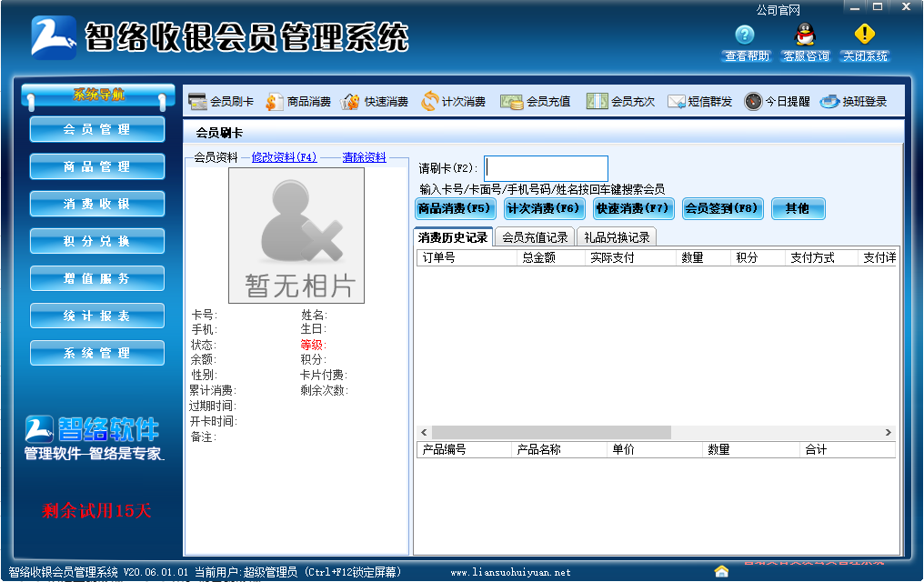The height and width of the screenshot is (582, 924).
Task: Click the 积分 column header
Action: 758,257
